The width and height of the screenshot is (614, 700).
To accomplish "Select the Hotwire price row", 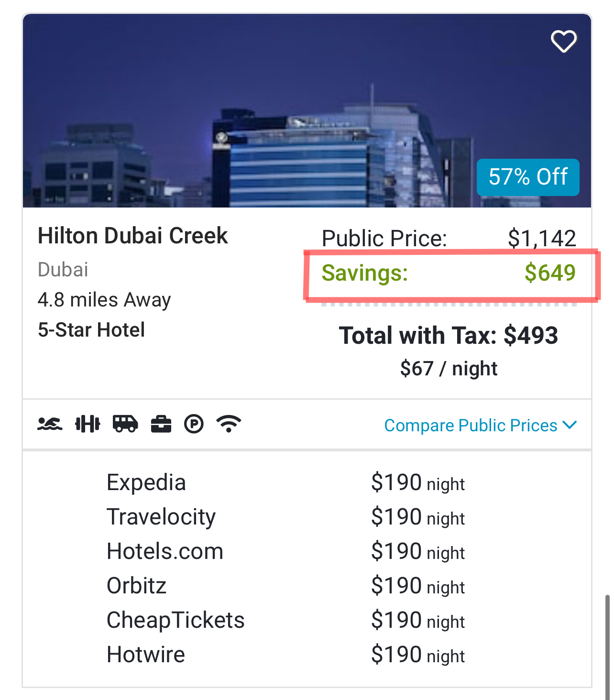I will point(285,655).
